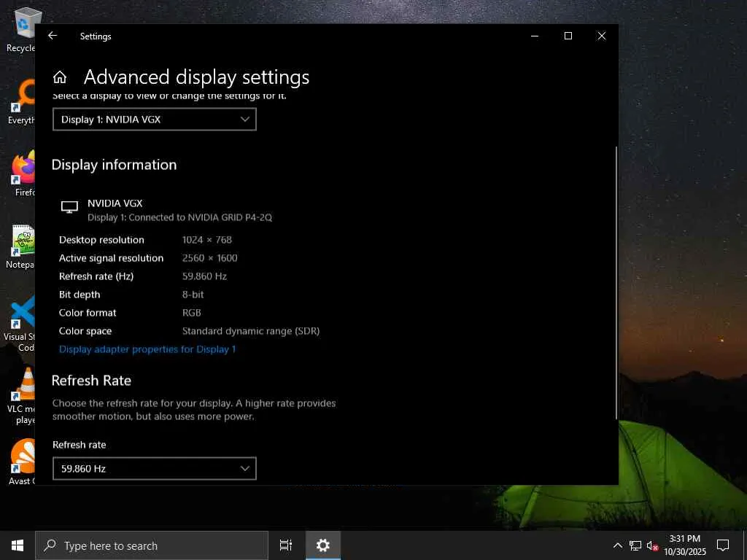Click the Bit depth value 8-bit

(193, 295)
